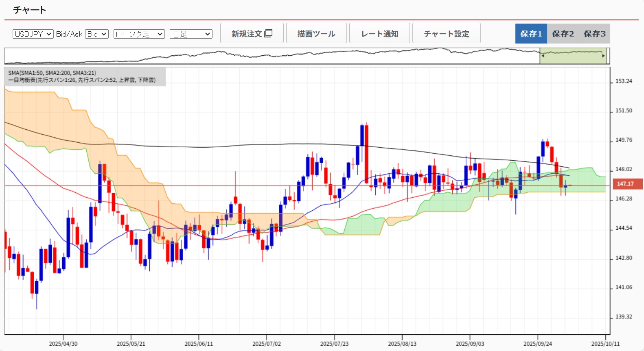Click the レート通知 rate alert button

(379, 33)
